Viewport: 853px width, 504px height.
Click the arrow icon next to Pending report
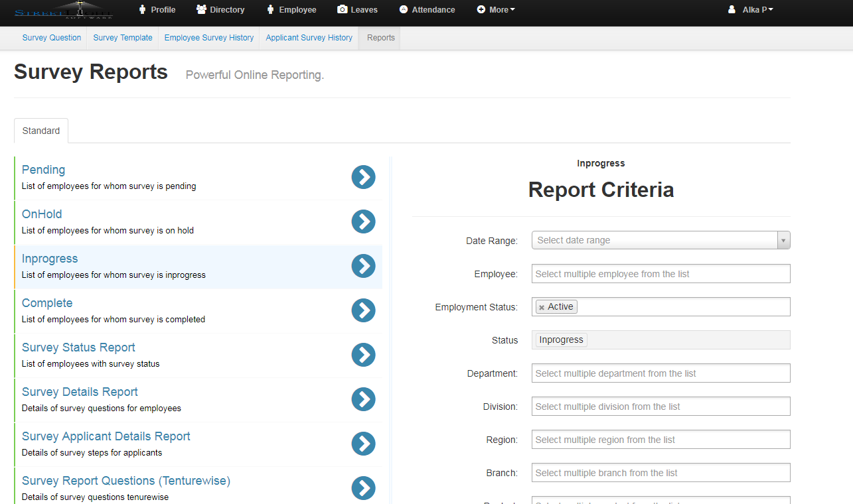click(363, 177)
